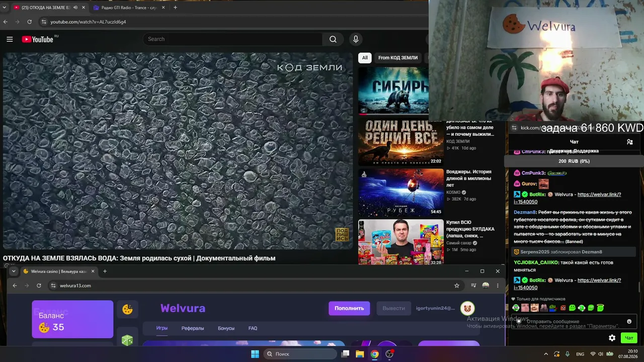644x362 pixels.
Task: Click the cookie icon in Welvura sidebar
Action: [x=127, y=310]
